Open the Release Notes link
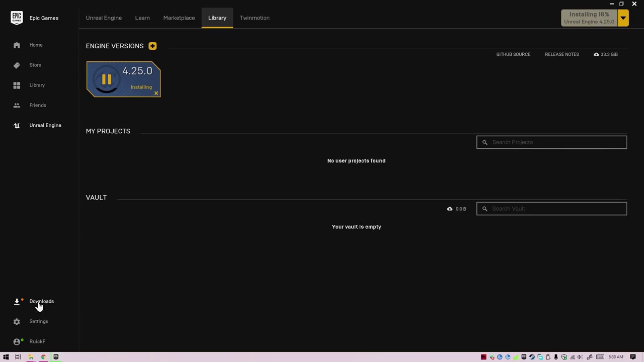This screenshot has width=644, height=362. click(x=562, y=54)
